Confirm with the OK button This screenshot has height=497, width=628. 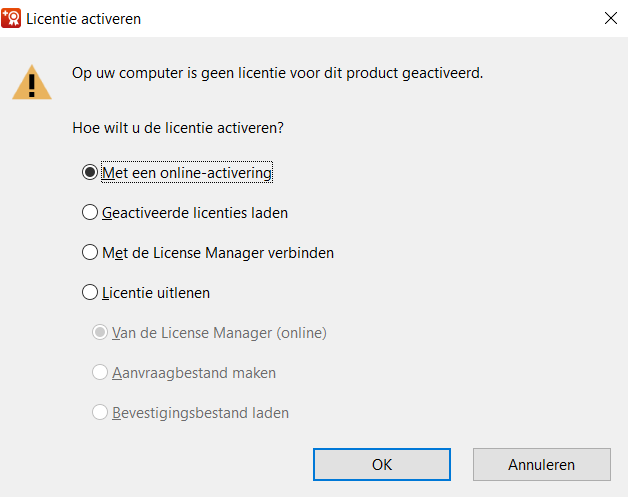click(382, 465)
